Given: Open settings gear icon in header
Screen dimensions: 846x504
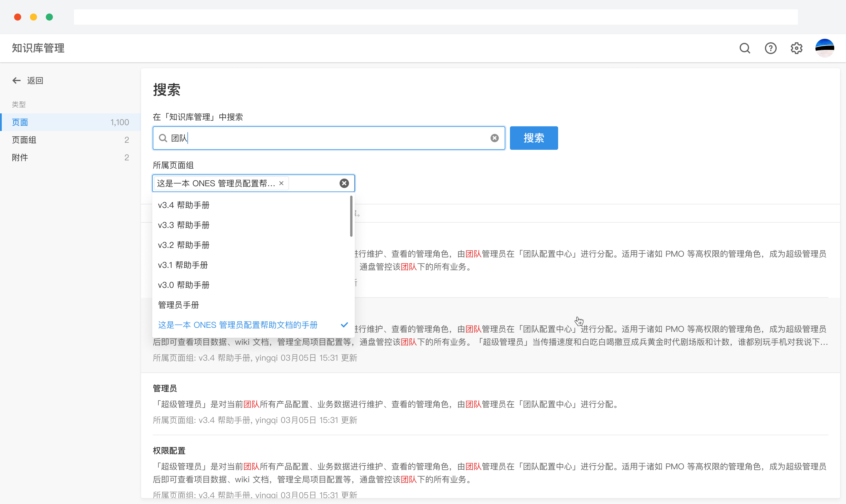Looking at the screenshot, I should [x=796, y=48].
